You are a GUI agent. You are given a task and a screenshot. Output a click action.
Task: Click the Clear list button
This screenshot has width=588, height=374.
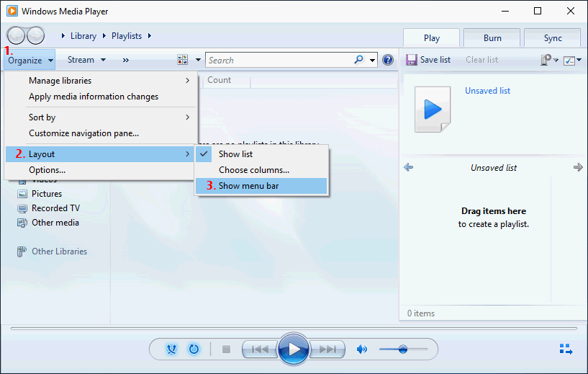482,60
